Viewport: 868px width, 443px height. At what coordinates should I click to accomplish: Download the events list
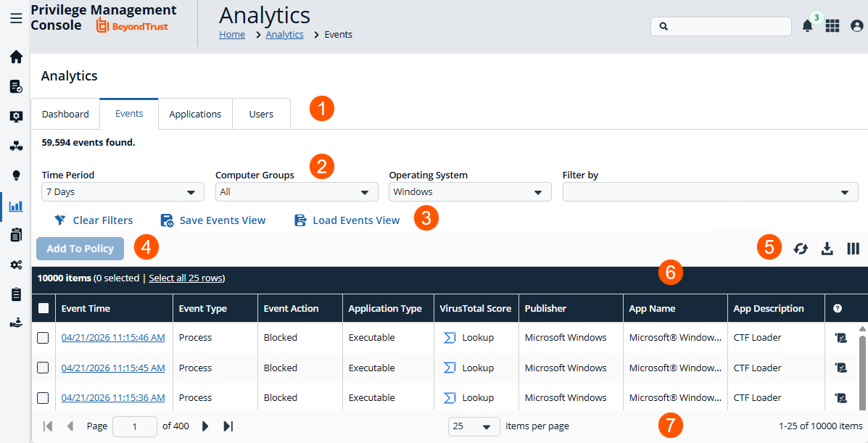tap(827, 249)
